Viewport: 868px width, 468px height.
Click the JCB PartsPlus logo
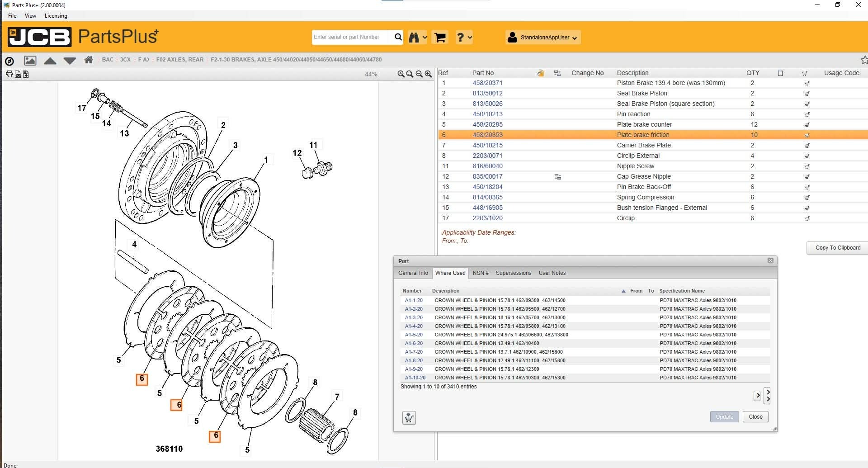(x=83, y=37)
